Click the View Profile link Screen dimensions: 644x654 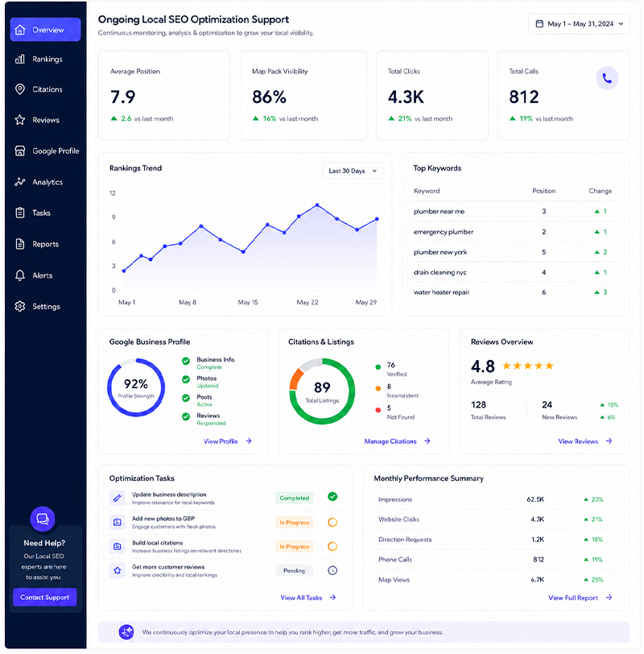coord(221,441)
